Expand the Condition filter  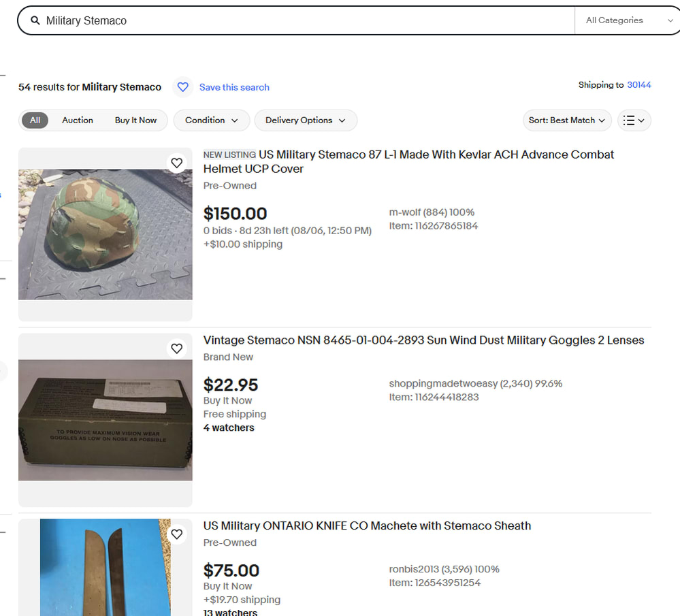[x=212, y=120]
